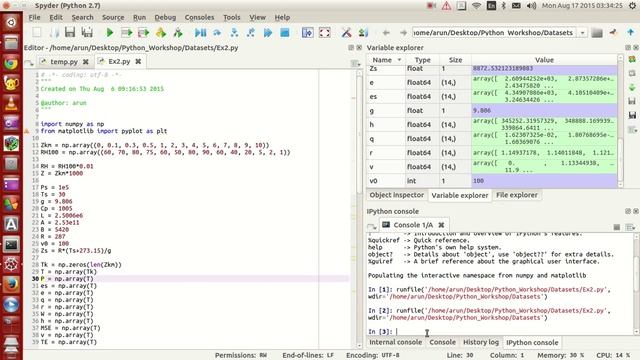Open PYTHONPATH manager icon
The height and width of the screenshot is (360, 640).
(363, 32)
